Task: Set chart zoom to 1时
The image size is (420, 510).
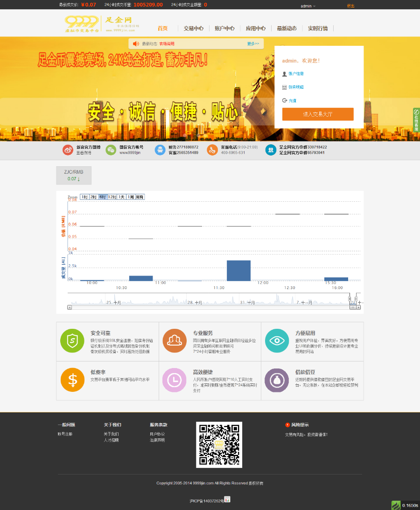Action: click(x=84, y=197)
